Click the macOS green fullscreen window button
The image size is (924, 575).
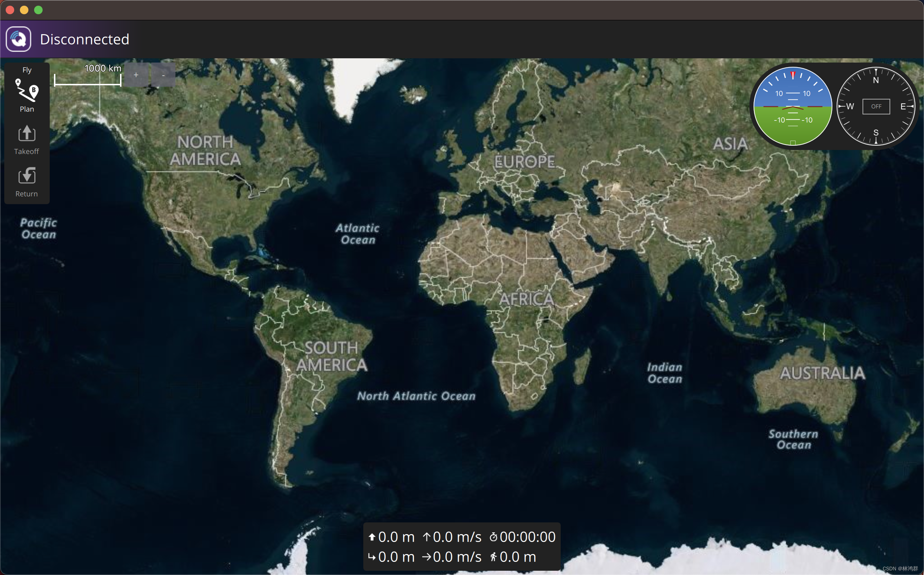[x=38, y=10]
